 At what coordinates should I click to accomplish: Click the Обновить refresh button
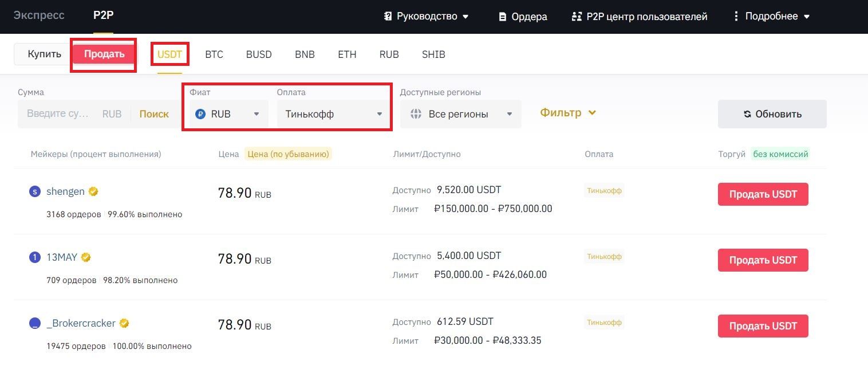coord(772,114)
